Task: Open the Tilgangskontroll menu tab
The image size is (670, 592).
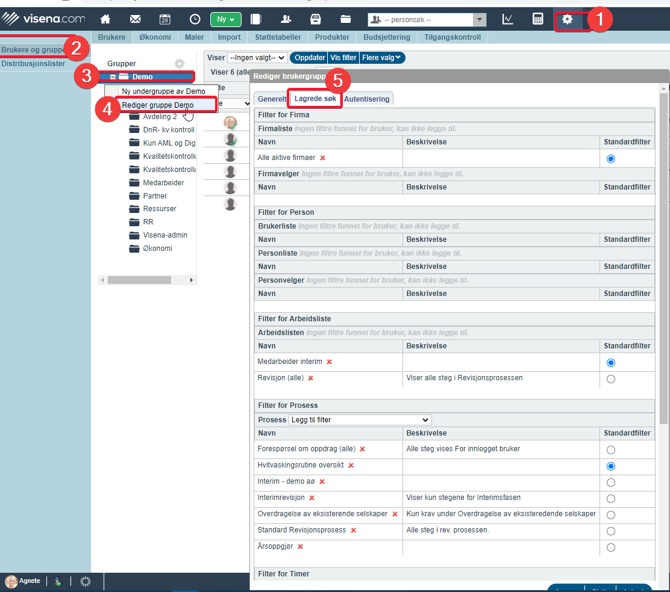Action: pyautogui.click(x=452, y=37)
